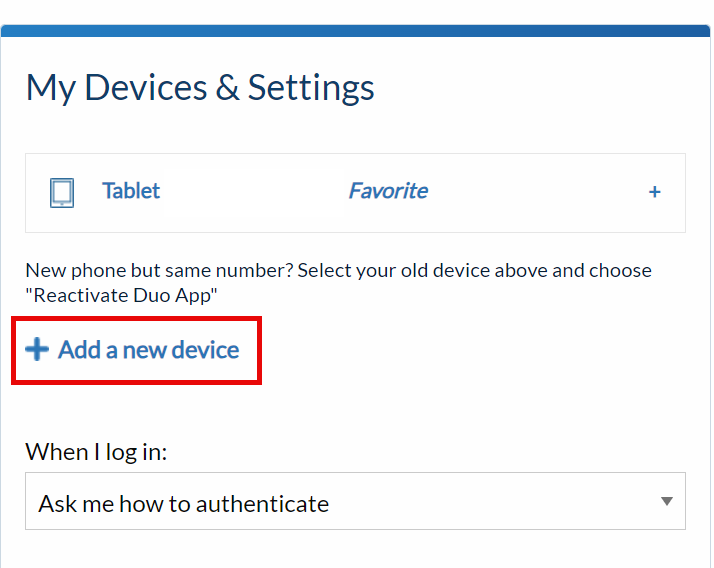Click the word Settings in the page title
Screen dimensions: 714x568
(x=311, y=88)
